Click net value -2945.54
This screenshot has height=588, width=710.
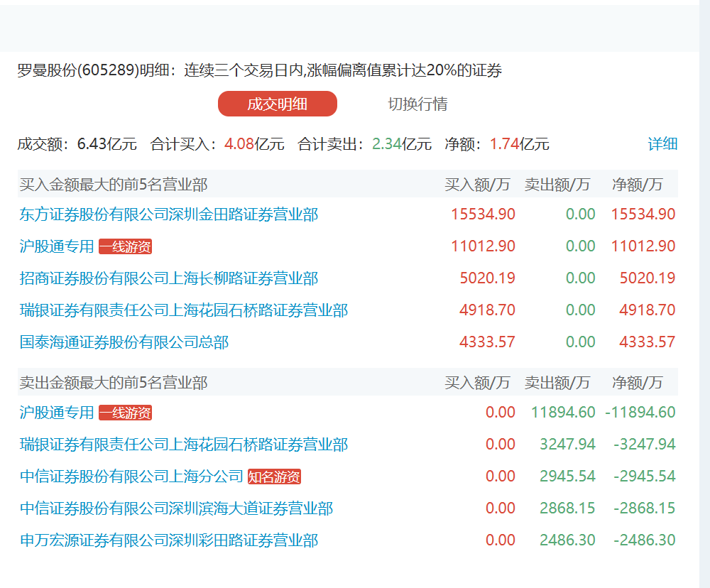(645, 477)
